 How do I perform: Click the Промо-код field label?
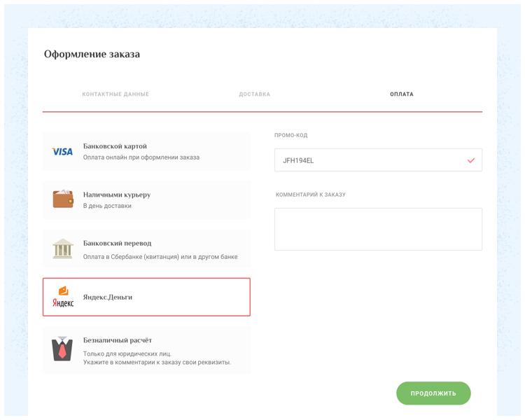(291, 135)
